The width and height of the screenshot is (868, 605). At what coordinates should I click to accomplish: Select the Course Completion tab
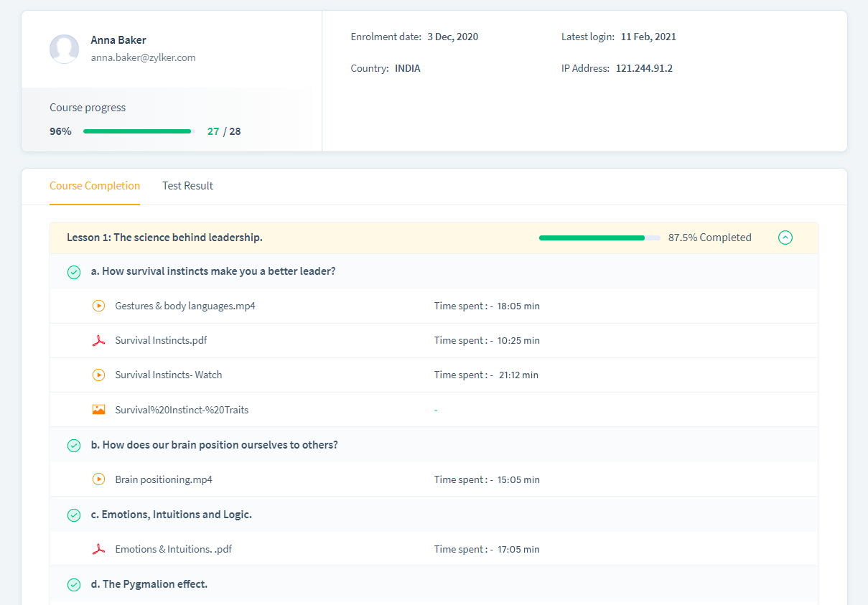pos(95,186)
